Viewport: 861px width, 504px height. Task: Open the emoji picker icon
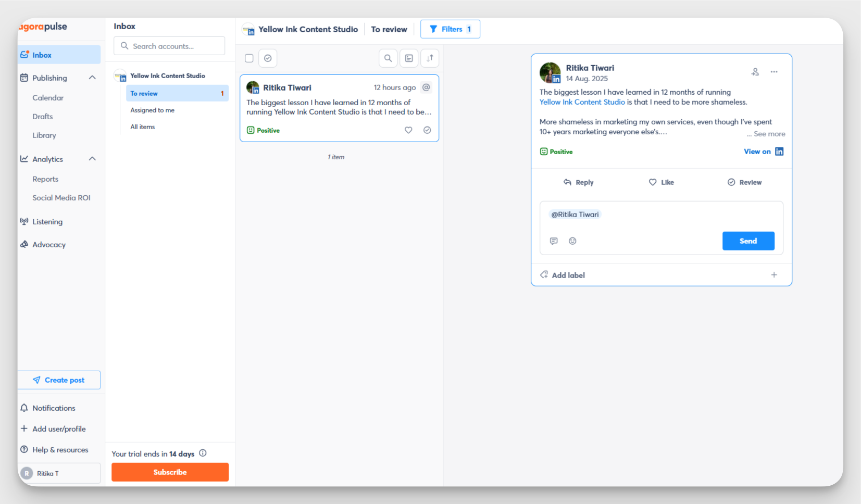(x=572, y=241)
